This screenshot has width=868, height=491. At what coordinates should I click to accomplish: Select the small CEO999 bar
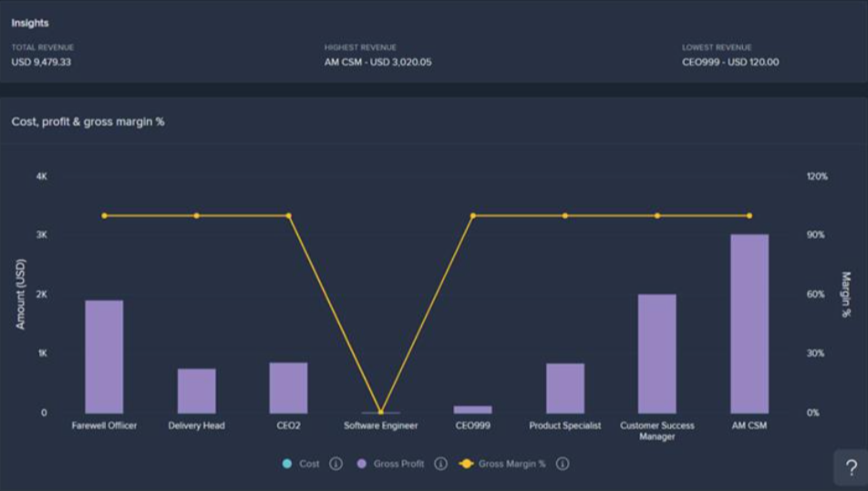coord(472,409)
